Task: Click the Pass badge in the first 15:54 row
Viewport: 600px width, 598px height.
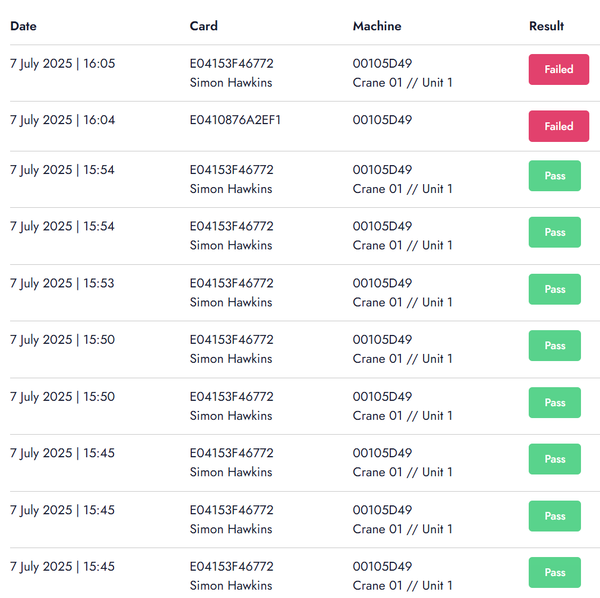Action: pyautogui.click(x=554, y=176)
